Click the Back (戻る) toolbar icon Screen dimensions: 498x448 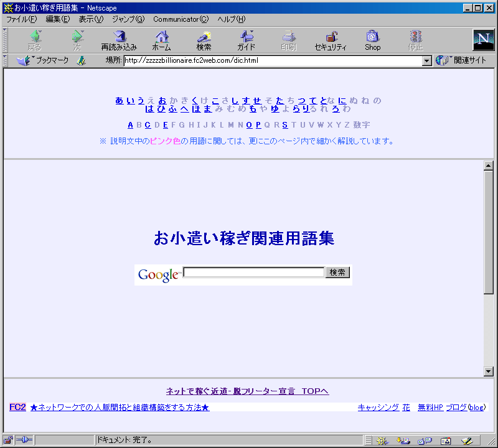coord(35,40)
